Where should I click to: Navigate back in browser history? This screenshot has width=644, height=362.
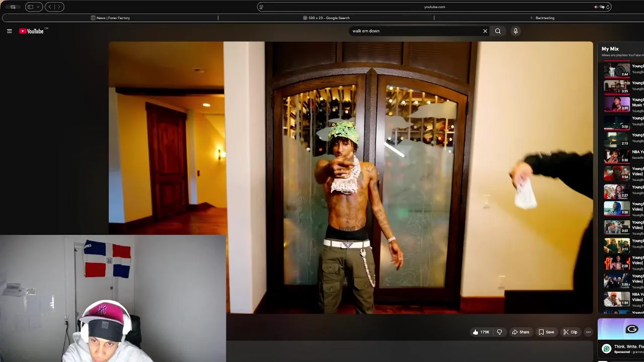pos(50,7)
